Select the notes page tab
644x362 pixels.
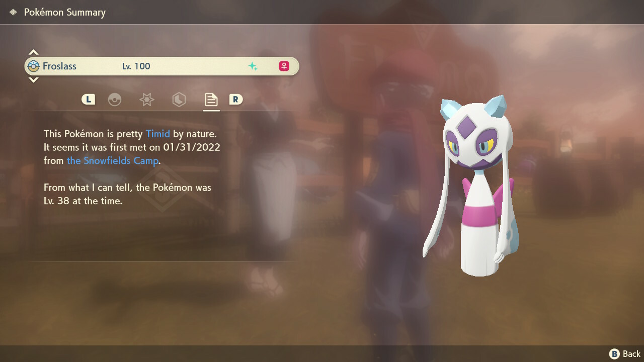coord(211,100)
